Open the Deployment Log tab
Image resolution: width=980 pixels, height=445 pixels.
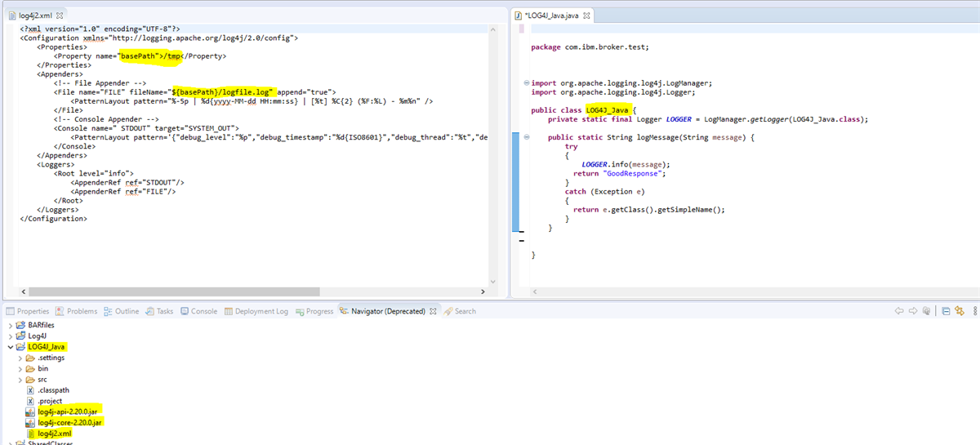coord(256,311)
